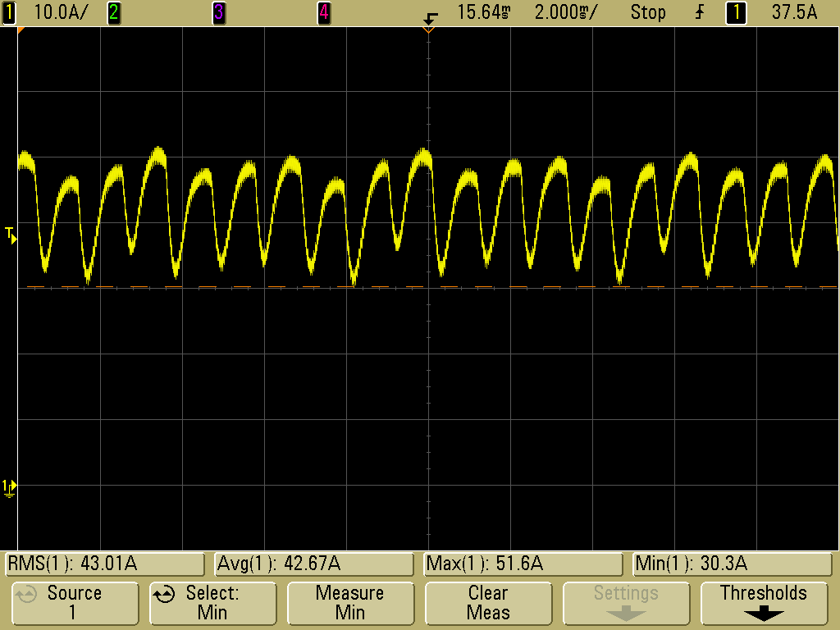Click the Max(1): 51.6A measurement

(x=523, y=564)
